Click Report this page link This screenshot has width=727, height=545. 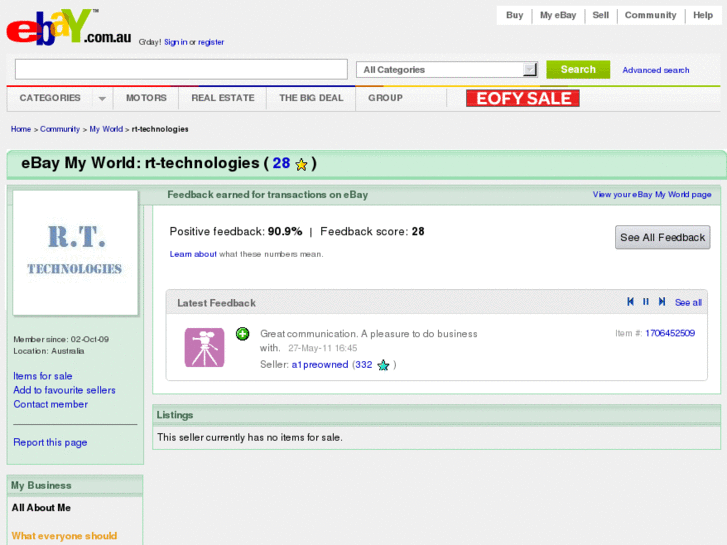point(50,442)
